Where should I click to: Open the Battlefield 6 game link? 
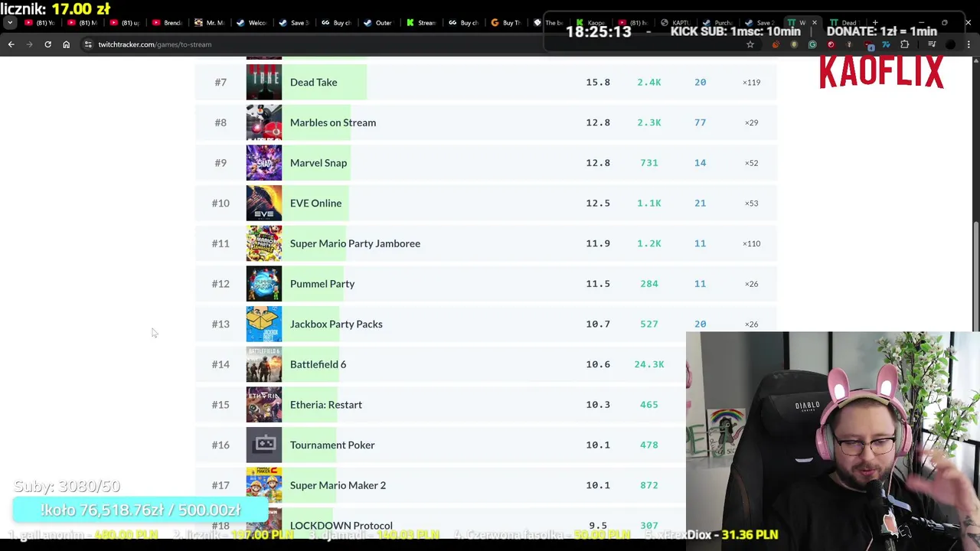pyautogui.click(x=318, y=364)
